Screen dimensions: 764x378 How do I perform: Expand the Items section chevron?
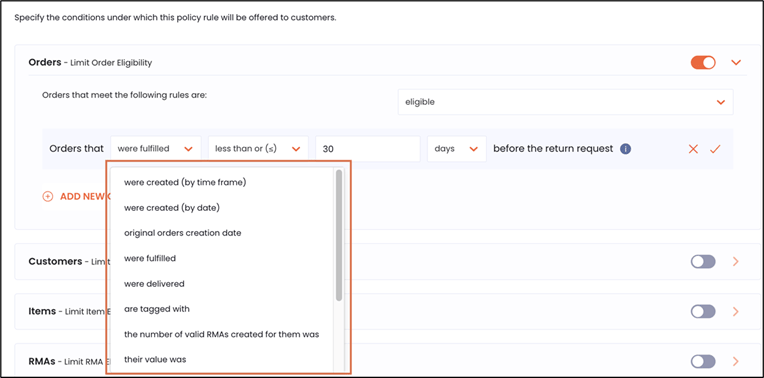tap(736, 311)
